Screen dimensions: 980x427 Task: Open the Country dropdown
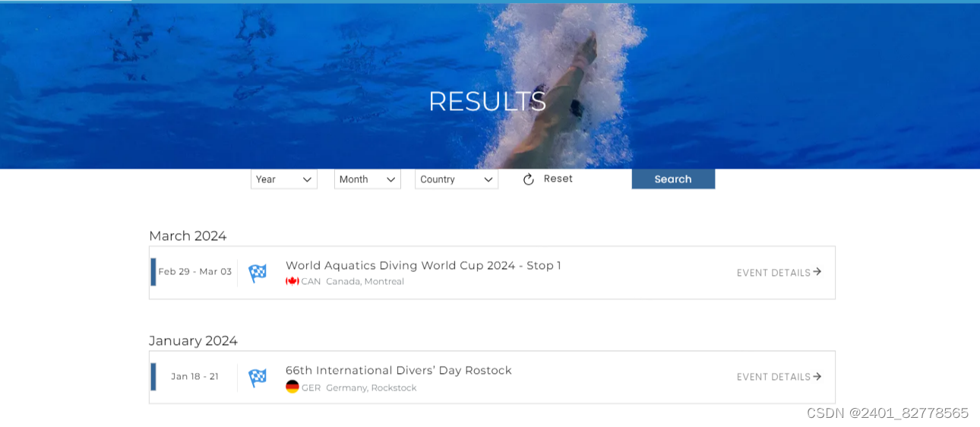(457, 179)
